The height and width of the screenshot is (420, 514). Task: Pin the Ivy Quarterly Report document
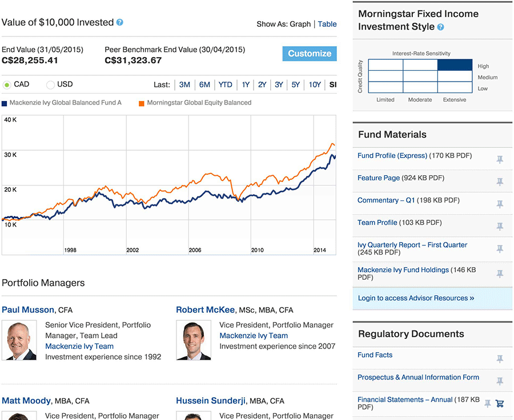[500, 249]
